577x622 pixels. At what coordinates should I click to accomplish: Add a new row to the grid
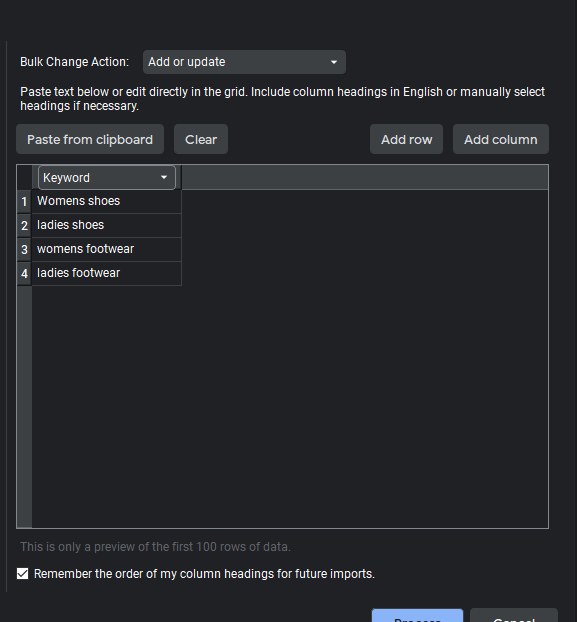coord(406,139)
